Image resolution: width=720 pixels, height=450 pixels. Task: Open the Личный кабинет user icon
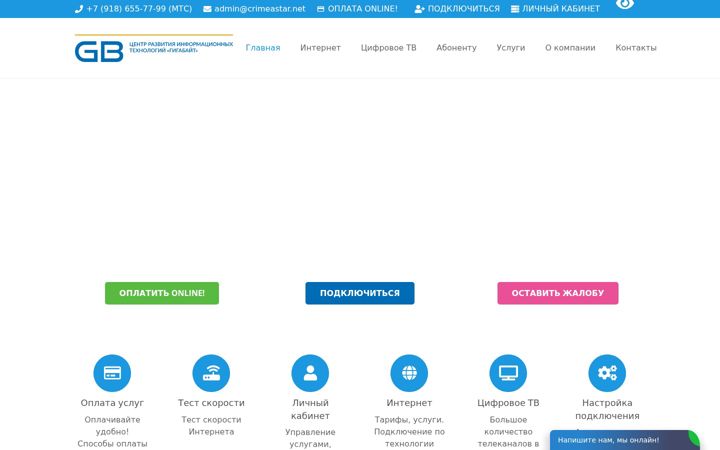coord(310,373)
